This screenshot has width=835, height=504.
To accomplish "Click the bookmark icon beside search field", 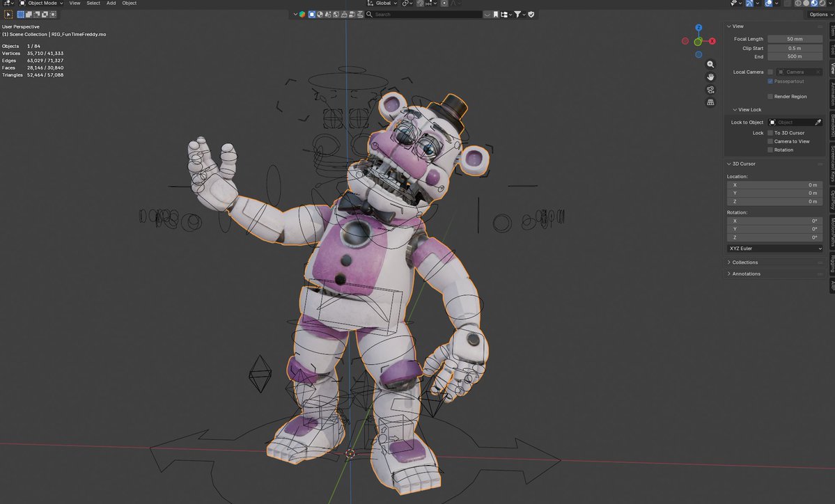I will pos(496,15).
